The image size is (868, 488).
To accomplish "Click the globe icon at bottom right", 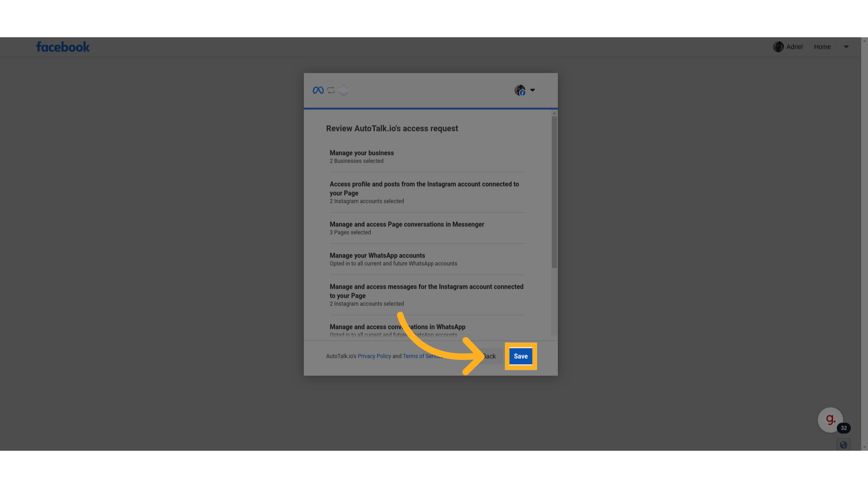I will pyautogui.click(x=844, y=445).
